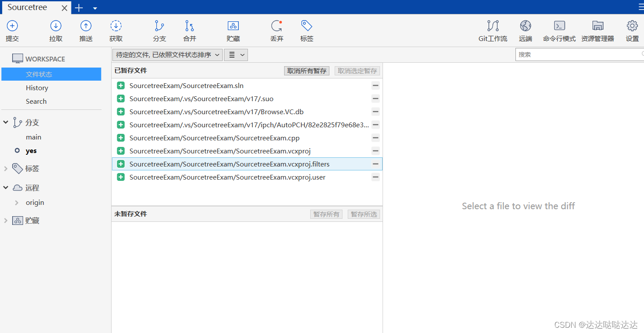Open 设置 gear icon
Screen dimensions: 644x333
tap(632, 26)
